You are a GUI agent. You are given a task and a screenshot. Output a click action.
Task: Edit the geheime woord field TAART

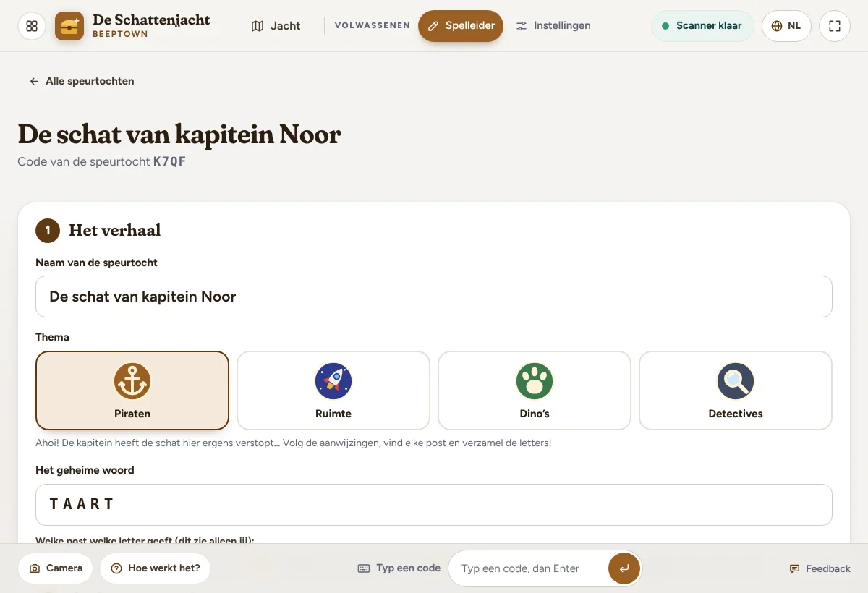tap(434, 505)
